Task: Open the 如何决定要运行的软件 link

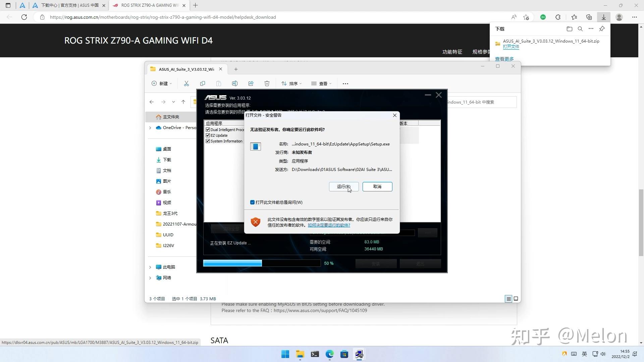Action: point(329,225)
